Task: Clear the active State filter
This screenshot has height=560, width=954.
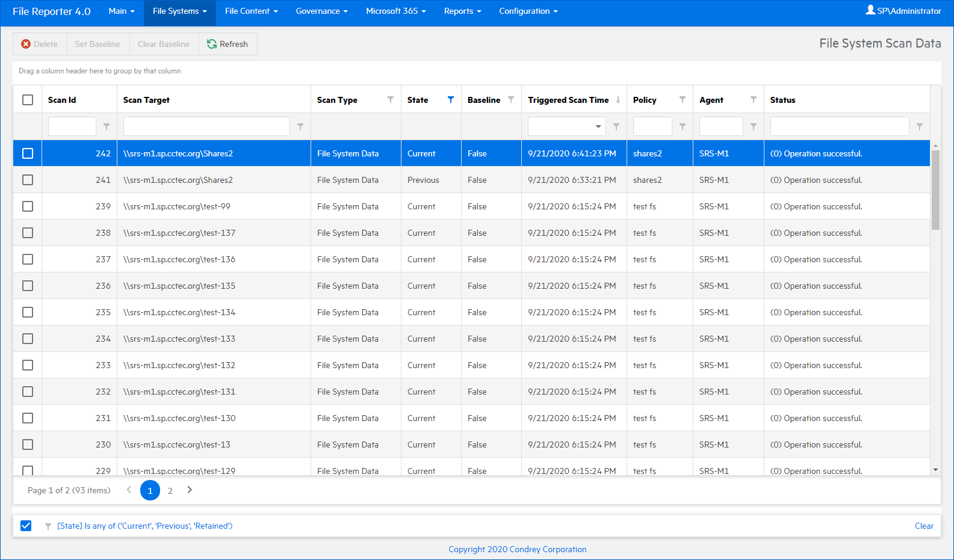Action: point(924,526)
